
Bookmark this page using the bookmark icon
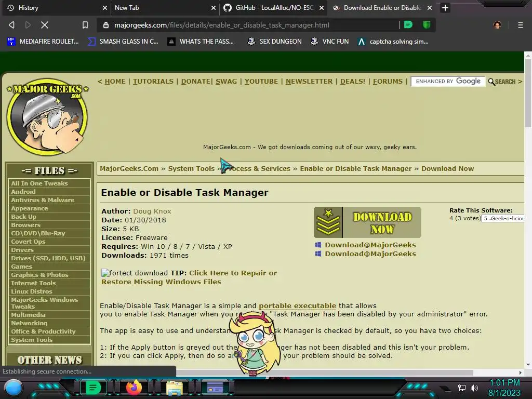click(x=85, y=25)
